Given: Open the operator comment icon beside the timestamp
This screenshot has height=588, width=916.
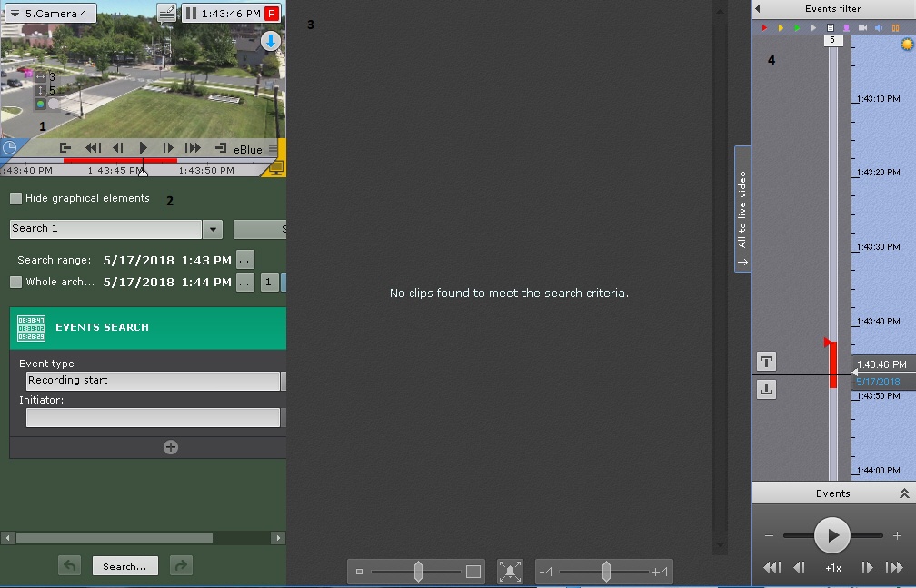Looking at the screenshot, I should coord(167,13).
